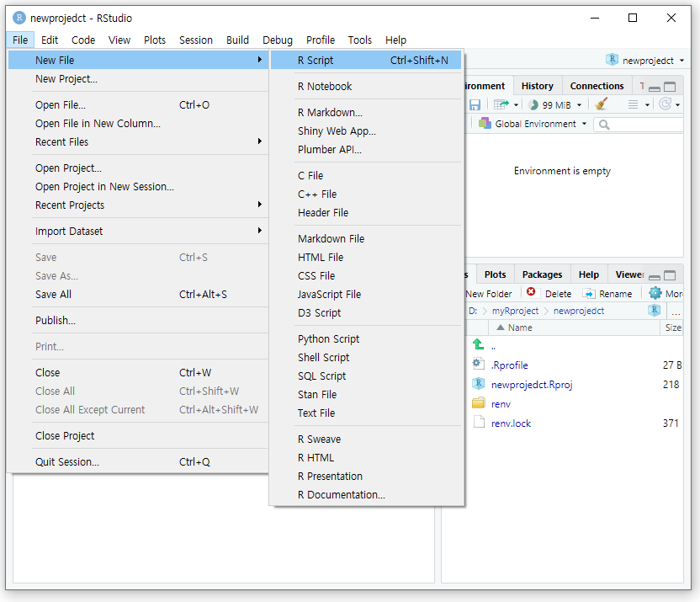
Task: Click the newprojedct.Rproj file icon
Action: pos(479,384)
